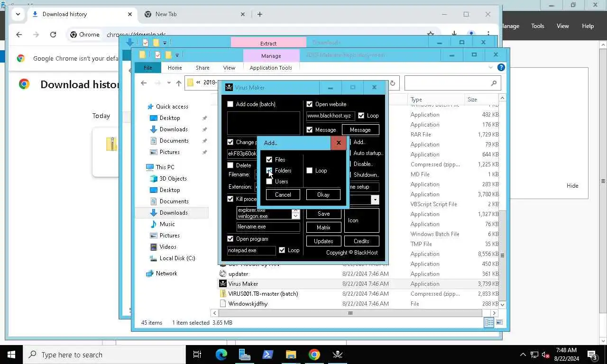
Task: Click the Virus Maker file icon in list
Action: tap(223, 283)
